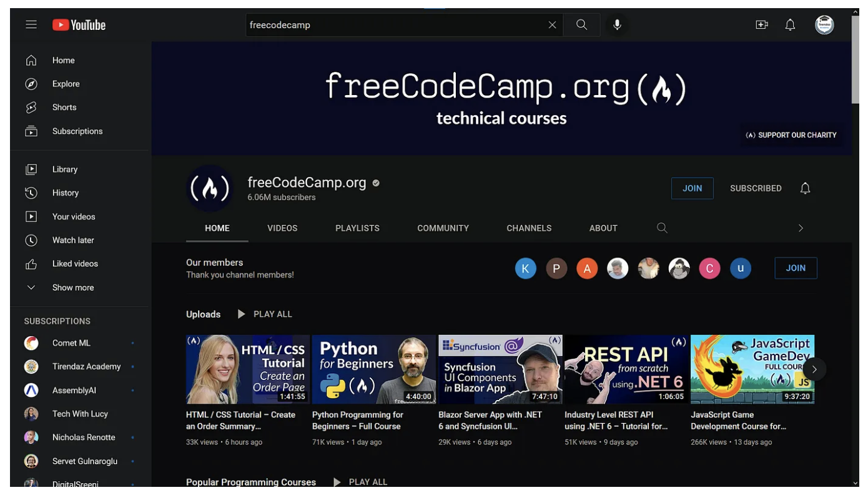Click the freeCodeCamp channel avatar
Viewport: 868px width, 495px height.
pos(210,189)
